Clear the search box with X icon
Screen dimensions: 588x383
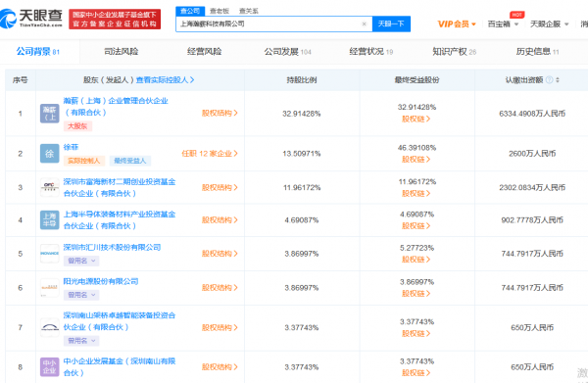tap(364, 24)
